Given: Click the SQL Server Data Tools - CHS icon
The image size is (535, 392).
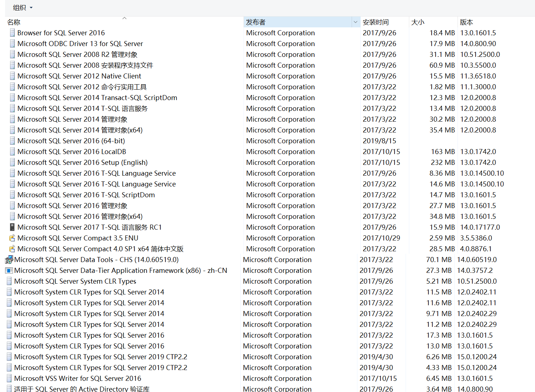Looking at the screenshot, I should pyautogui.click(x=9, y=260).
